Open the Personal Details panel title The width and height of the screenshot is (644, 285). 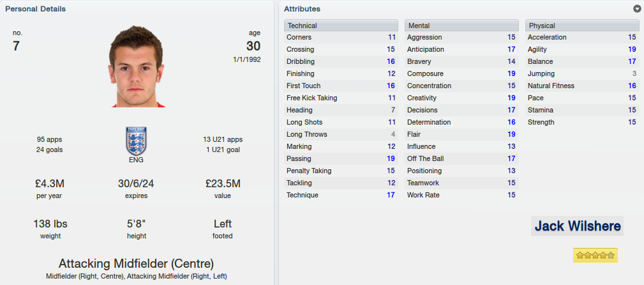click(35, 9)
